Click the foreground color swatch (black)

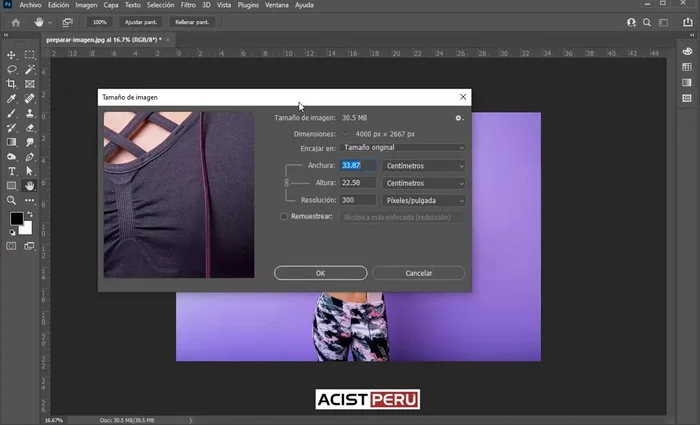click(17, 218)
